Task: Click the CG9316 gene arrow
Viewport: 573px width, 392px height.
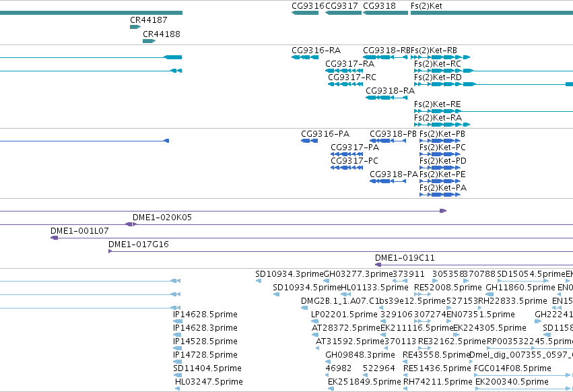Action: [x=305, y=13]
